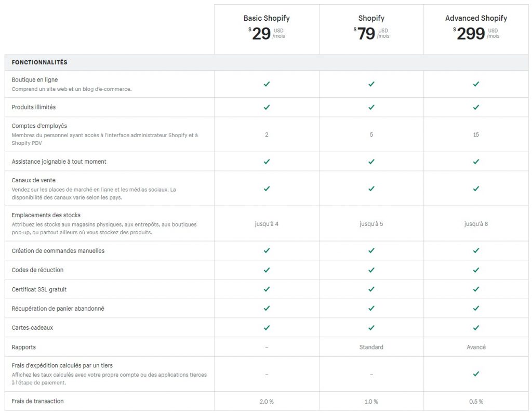The width and height of the screenshot is (532, 414).
Task: Click the Standard reports value in Shopify column
Action: [371, 347]
